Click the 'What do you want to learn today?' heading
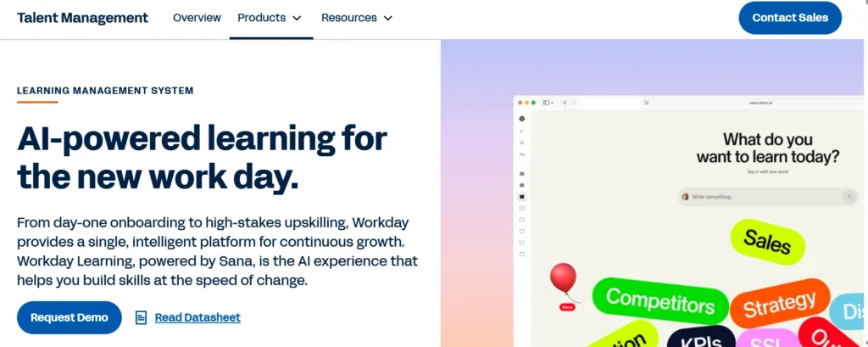Image resolution: width=868 pixels, height=347 pixels. tap(767, 148)
